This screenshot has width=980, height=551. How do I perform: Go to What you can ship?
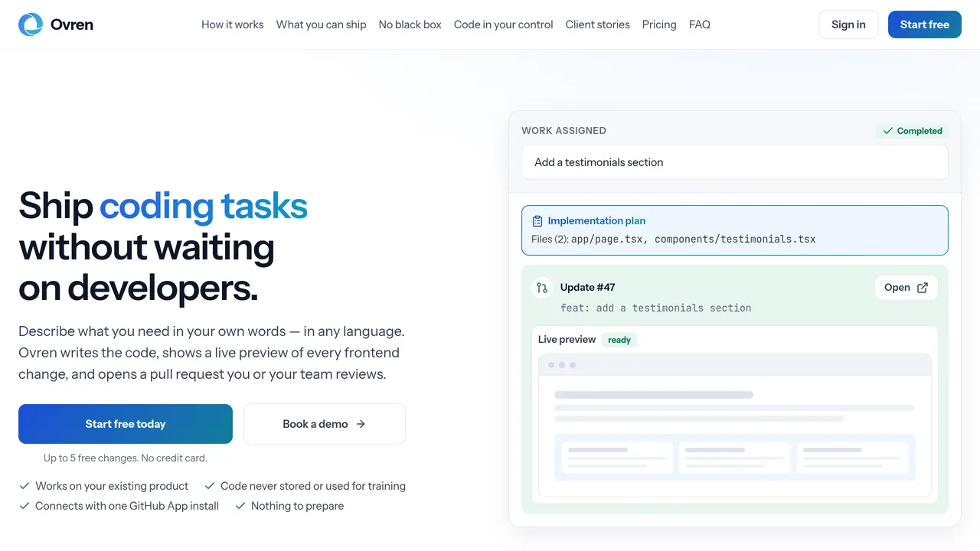pyautogui.click(x=322, y=24)
